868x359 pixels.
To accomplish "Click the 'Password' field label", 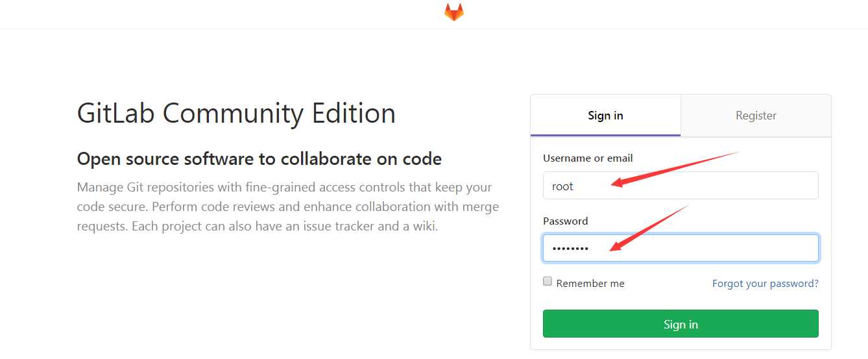I will (565, 221).
